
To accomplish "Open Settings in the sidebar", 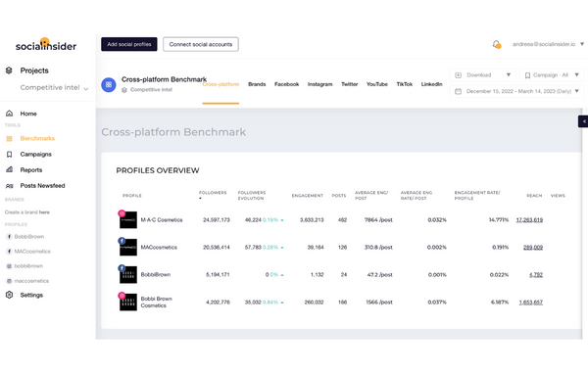I will 31,295.
